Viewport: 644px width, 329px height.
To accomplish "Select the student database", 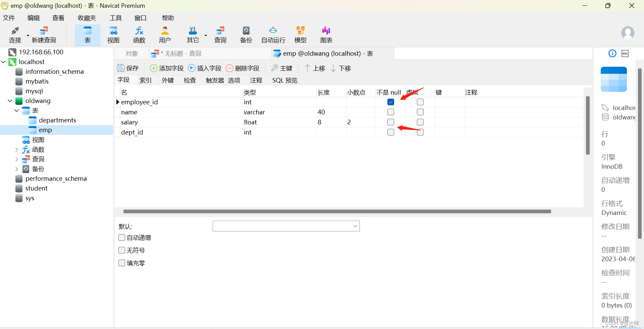I will (37, 188).
